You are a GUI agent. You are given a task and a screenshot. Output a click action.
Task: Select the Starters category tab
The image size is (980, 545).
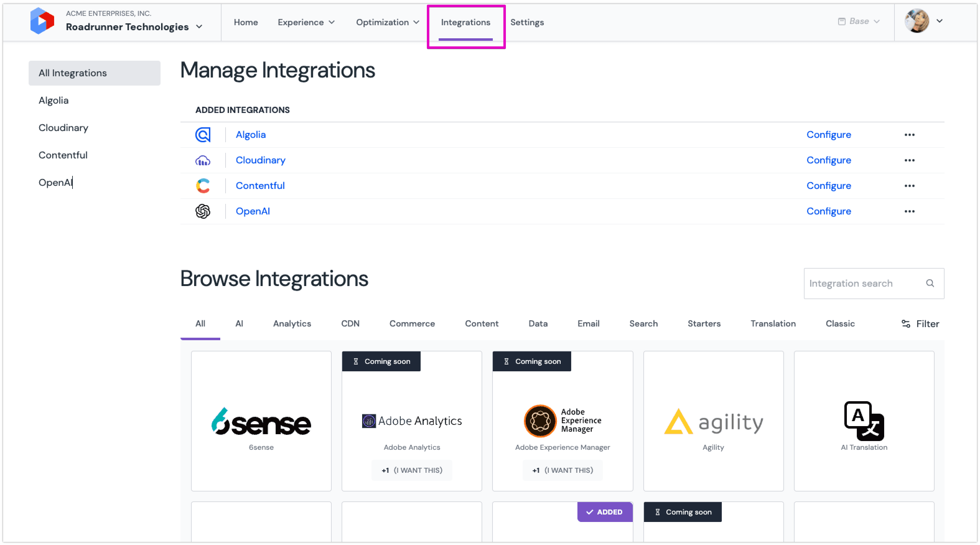pos(704,323)
